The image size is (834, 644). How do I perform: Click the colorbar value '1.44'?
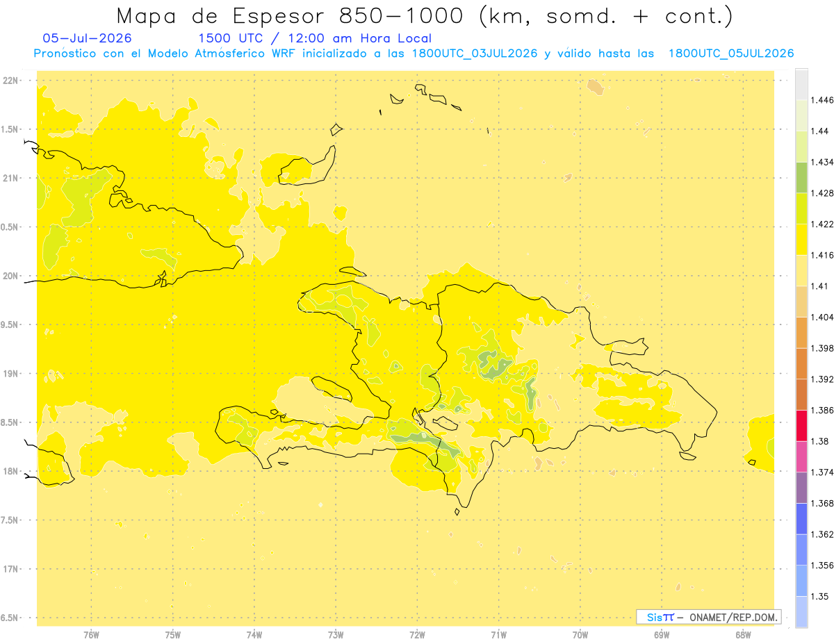[x=819, y=131]
